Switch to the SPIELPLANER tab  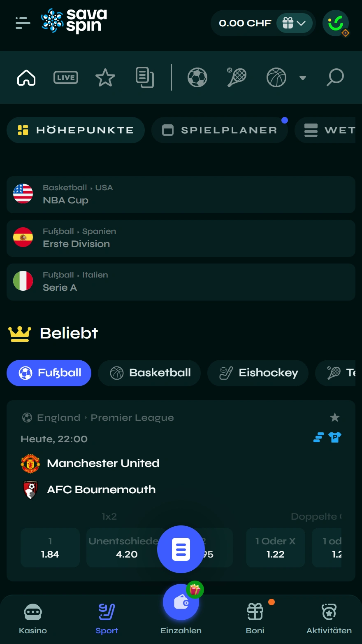click(220, 130)
